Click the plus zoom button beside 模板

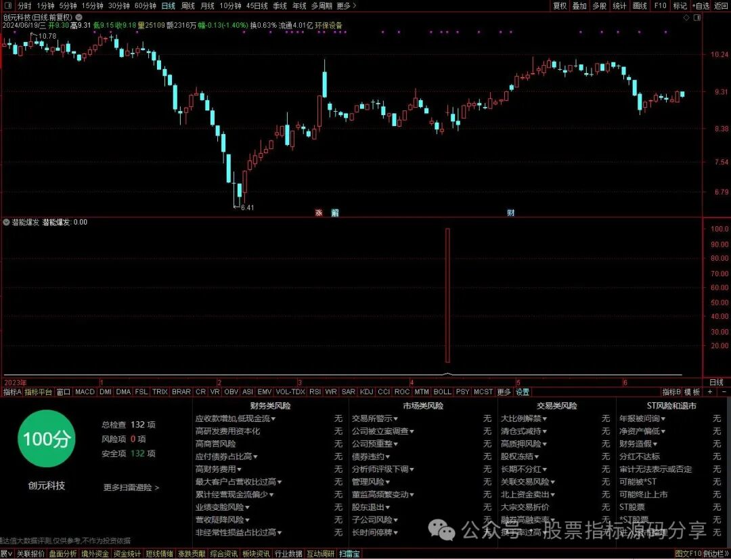(x=710, y=392)
